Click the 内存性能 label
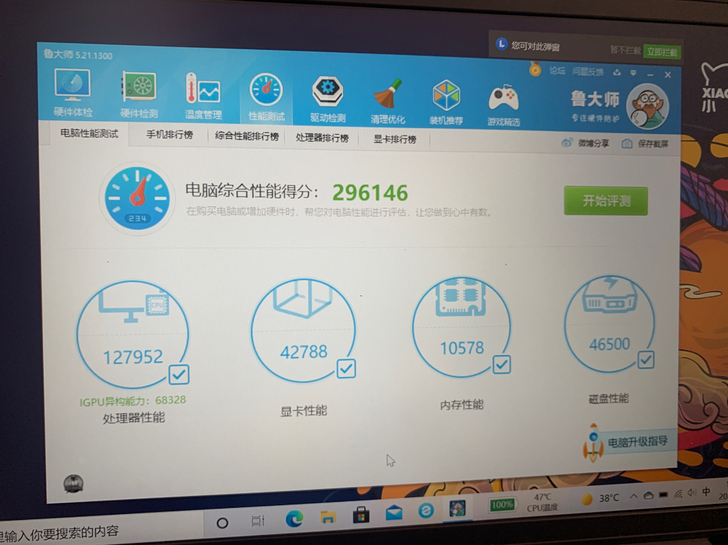This screenshot has width=728, height=545. (462, 405)
